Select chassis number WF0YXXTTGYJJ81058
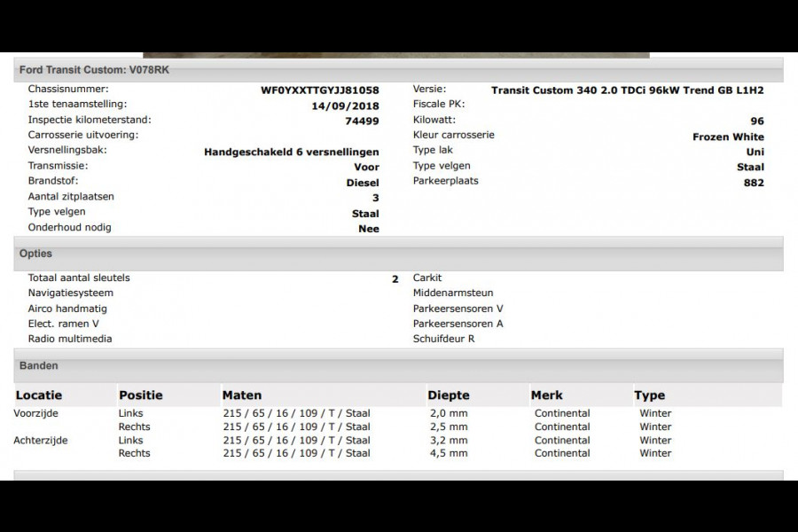 pos(319,90)
